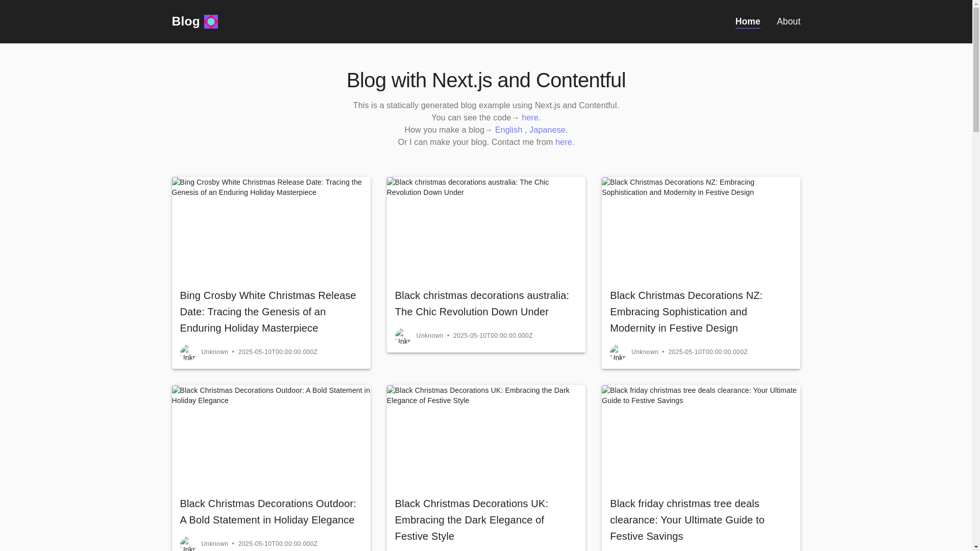Open the About navigation item

click(789, 21)
